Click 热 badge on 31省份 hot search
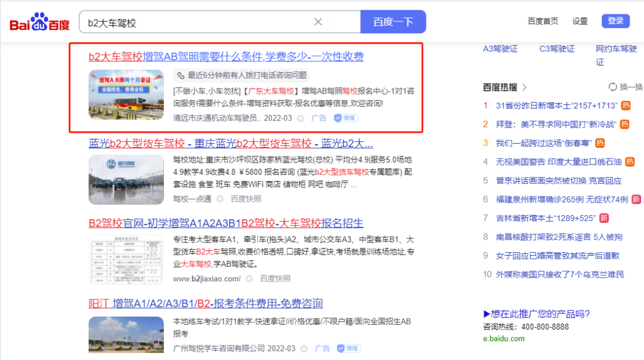The width and height of the screenshot is (644, 360). (x=626, y=105)
